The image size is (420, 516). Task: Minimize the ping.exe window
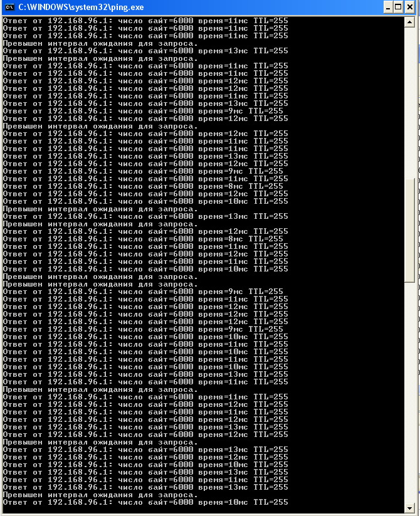tap(388, 7)
